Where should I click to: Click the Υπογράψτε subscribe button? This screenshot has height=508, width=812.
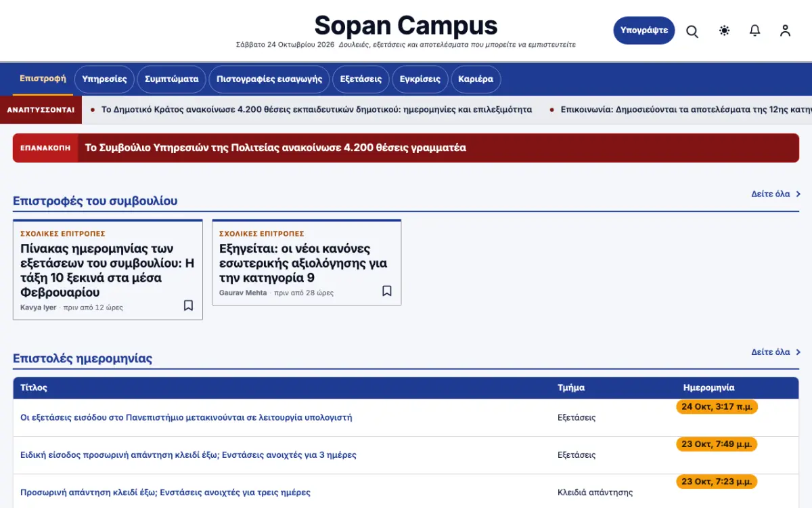coord(644,30)
